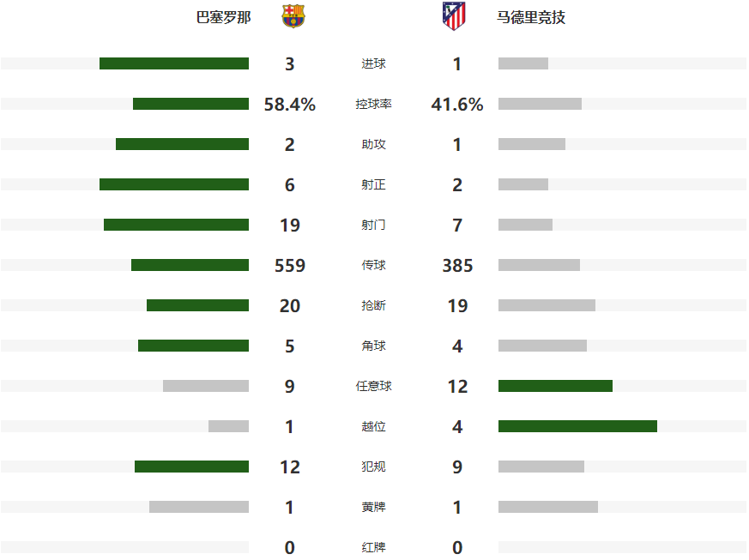
Task: Click Atlético's gray 41.6% possession bar
Action: (x=540, y=104)
